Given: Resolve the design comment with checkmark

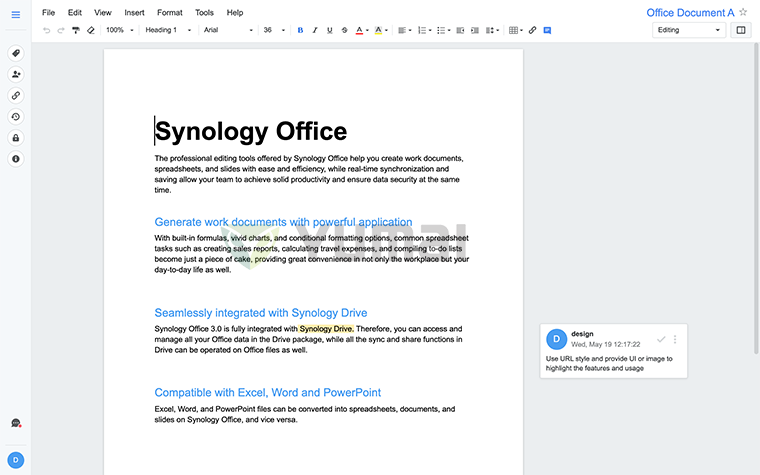Looking at the screenshot, I should pos(661,339).
